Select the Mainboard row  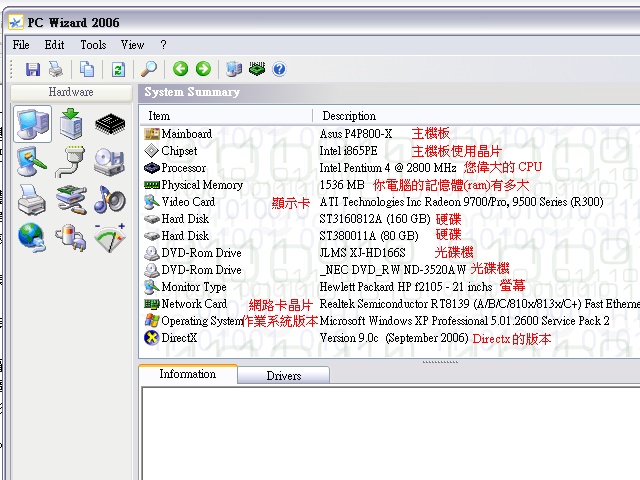tap(390, 133)
